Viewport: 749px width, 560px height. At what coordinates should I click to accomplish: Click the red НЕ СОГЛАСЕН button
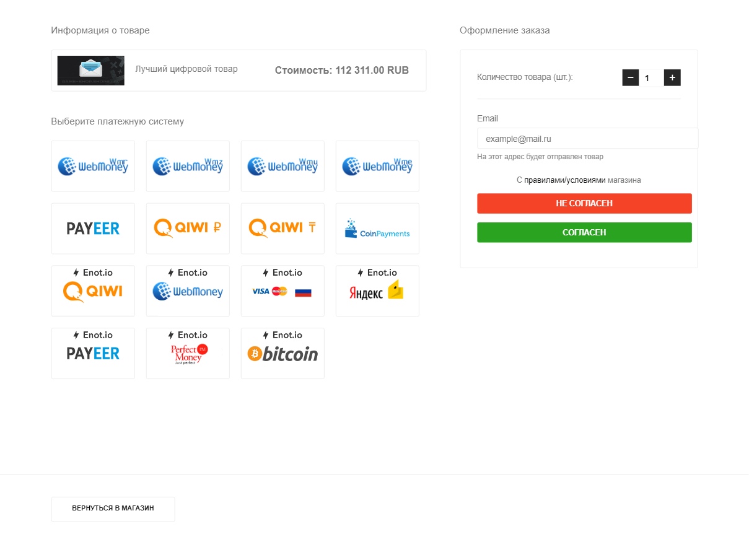point(584,203)
